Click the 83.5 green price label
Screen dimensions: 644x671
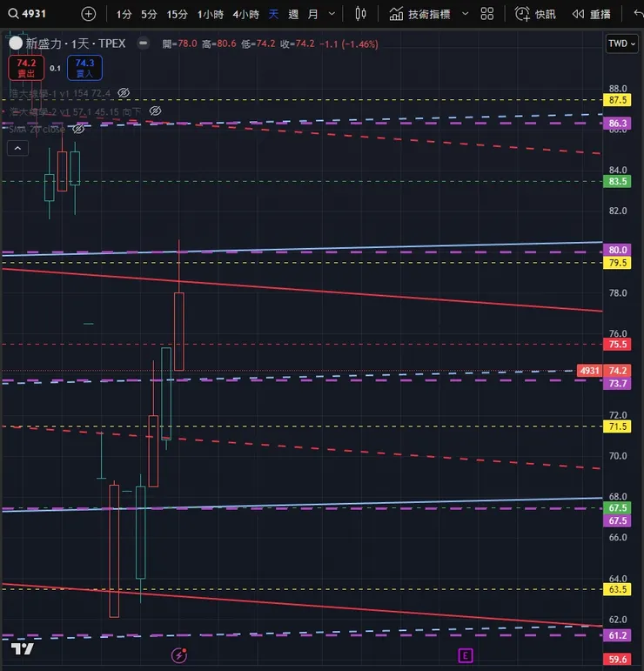pos(617,181)
